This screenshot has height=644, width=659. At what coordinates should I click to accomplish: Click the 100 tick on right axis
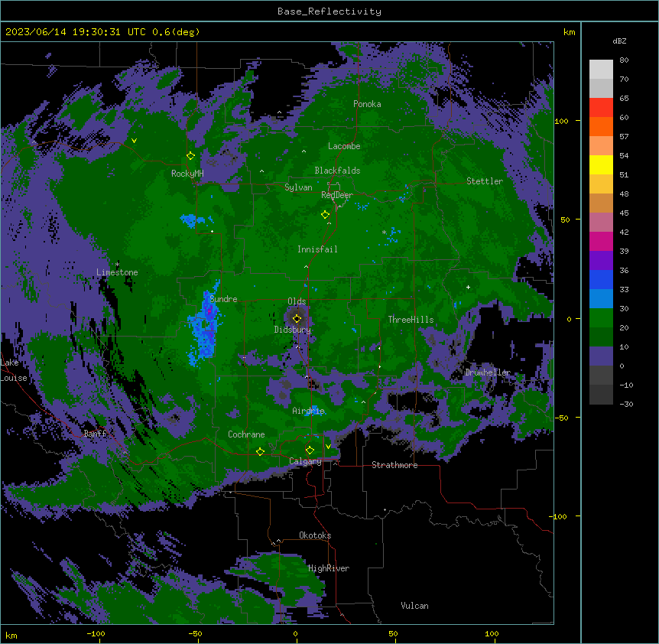pyautogui.click(x=561, y=121)
